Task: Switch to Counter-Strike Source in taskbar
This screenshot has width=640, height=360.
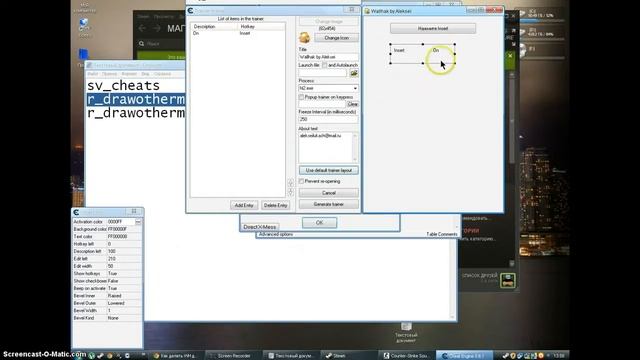Action: pos(406,356)
